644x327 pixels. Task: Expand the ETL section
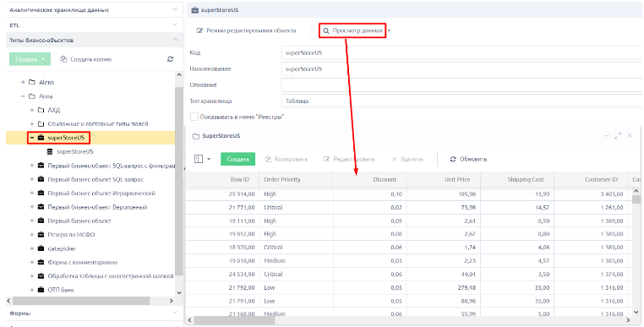(x=175, y=25)
